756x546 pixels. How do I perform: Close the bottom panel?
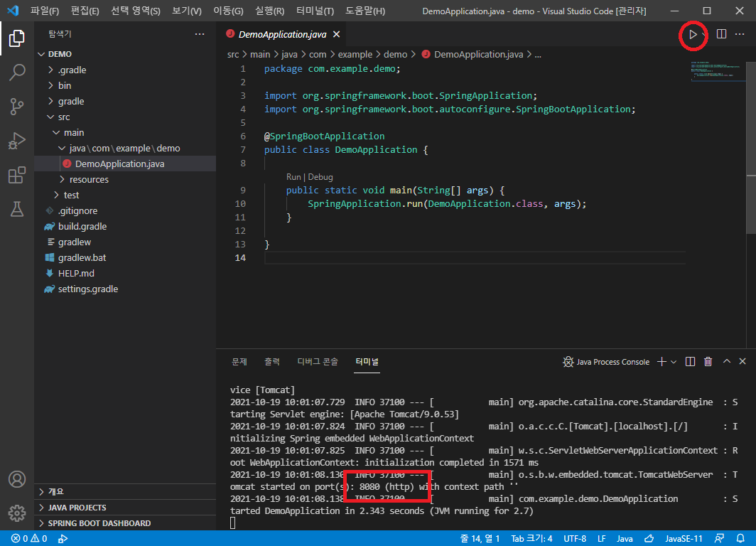[x=742, y=361]
